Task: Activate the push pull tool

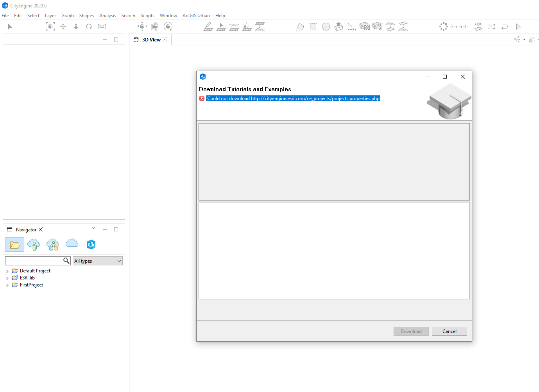Action: 339,27
